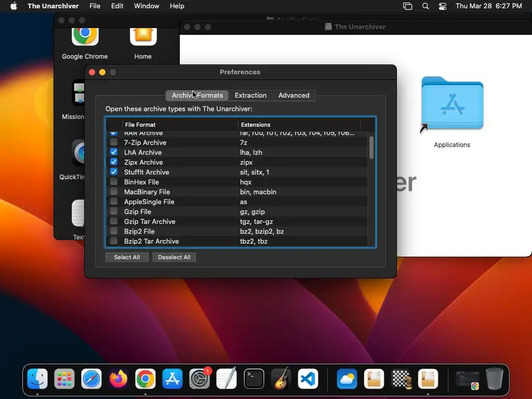The width and height of the screenshot is (532, 399).
Task: Open the File menu
Action: 95,6
